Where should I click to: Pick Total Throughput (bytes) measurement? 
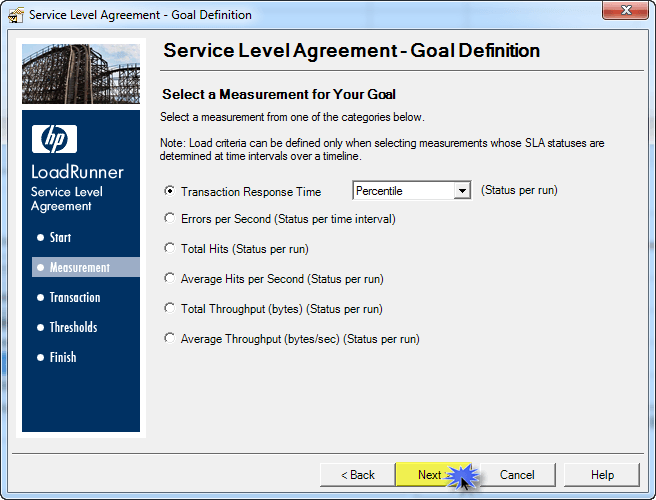pos(169,309)
